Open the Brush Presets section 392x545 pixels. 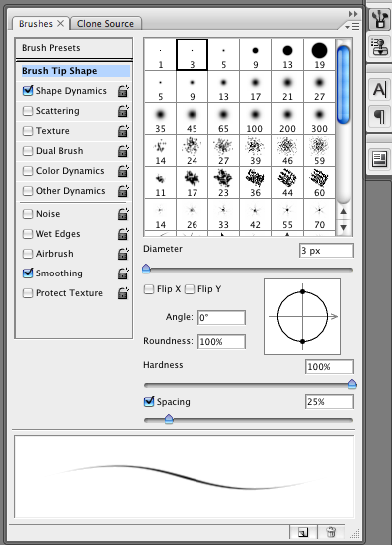pyautogui.click(x=74, y=48)
